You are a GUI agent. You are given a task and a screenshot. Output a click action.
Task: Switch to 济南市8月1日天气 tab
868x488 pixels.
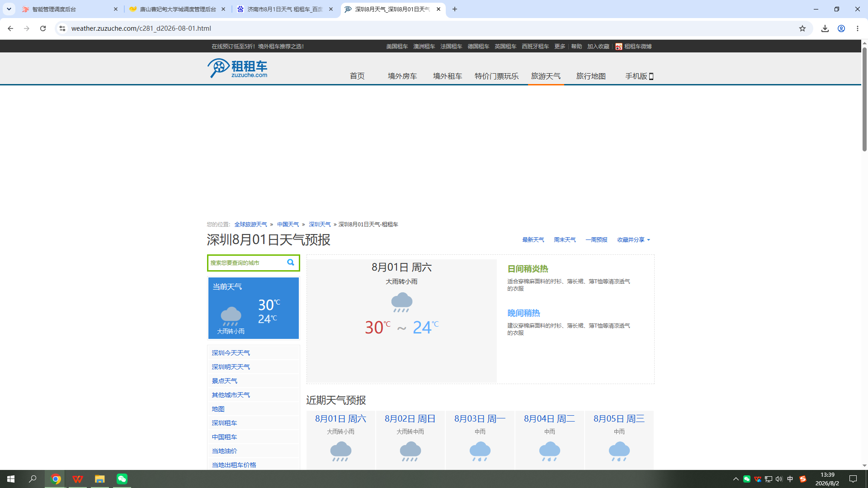(x=285, y=9)
